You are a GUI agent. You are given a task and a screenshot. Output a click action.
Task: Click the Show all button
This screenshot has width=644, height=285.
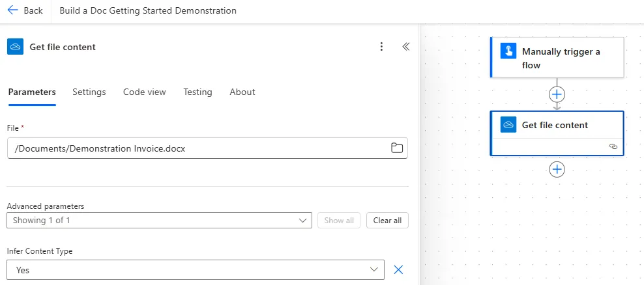[339, 220]
